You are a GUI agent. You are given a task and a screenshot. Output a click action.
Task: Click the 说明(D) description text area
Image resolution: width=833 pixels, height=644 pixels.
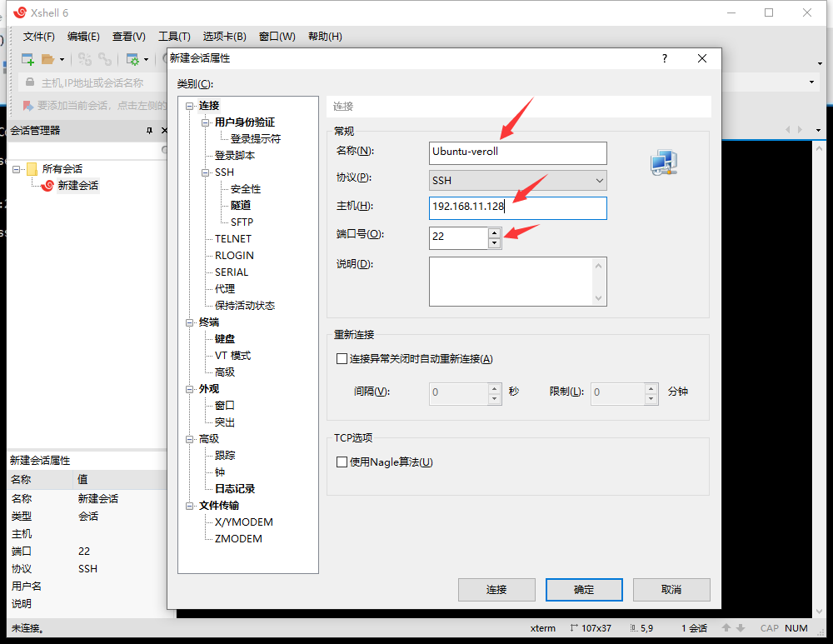(x=517, y=282)
